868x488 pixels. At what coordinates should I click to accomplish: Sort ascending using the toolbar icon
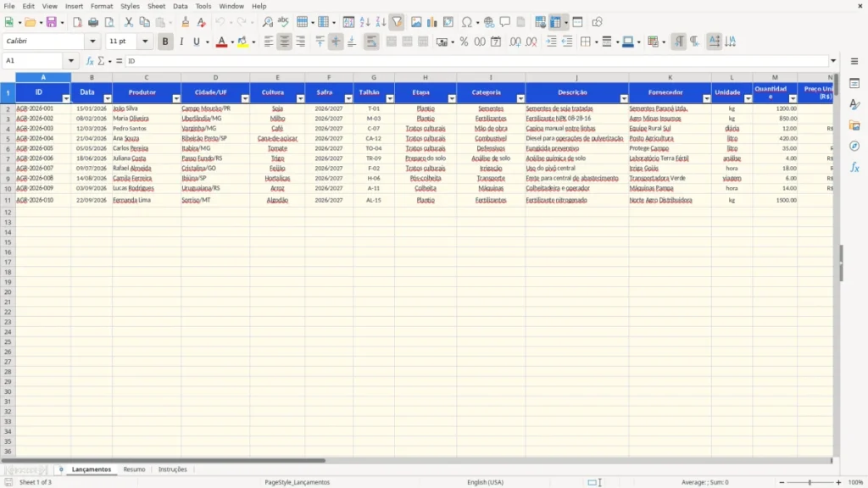(364, 22)
